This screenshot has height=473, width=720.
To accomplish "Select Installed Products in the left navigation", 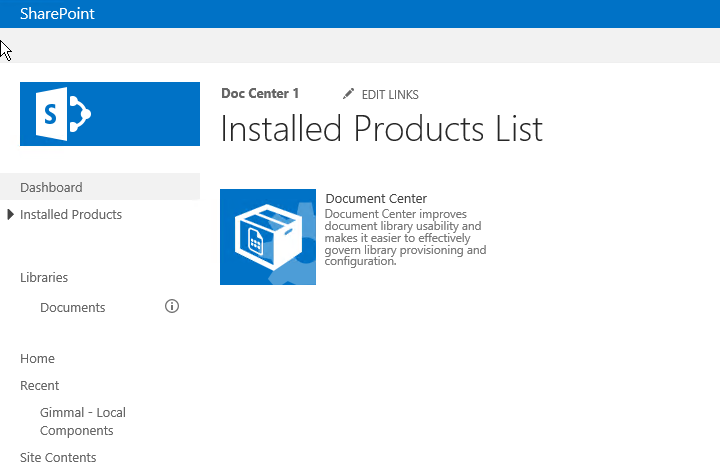I will tap(71, 214).
